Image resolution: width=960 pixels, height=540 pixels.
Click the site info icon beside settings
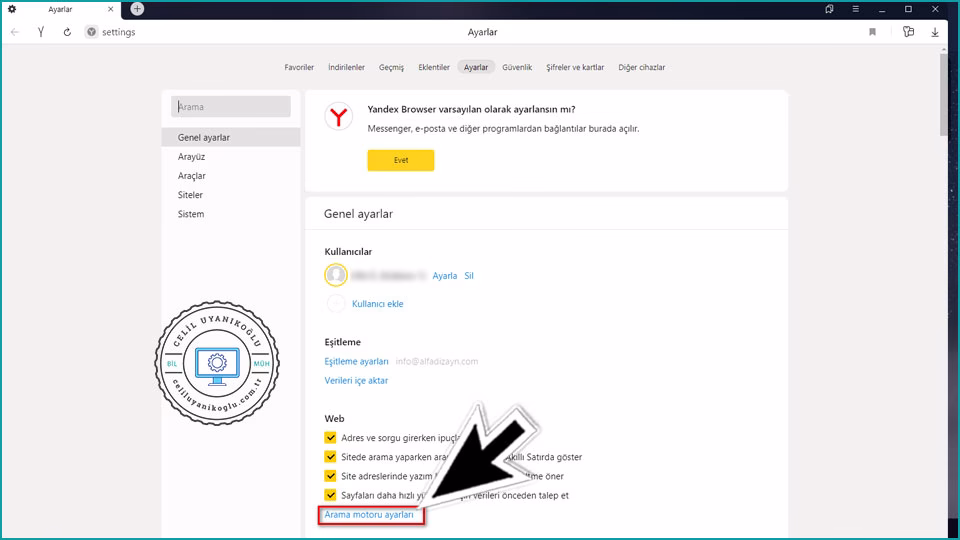[91, 32]
